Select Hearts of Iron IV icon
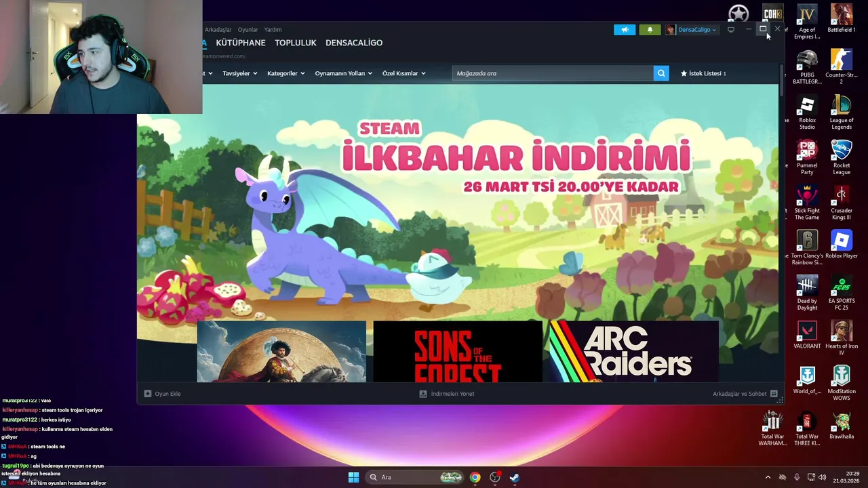The image size is (868, 488). (x=842, y=338)
